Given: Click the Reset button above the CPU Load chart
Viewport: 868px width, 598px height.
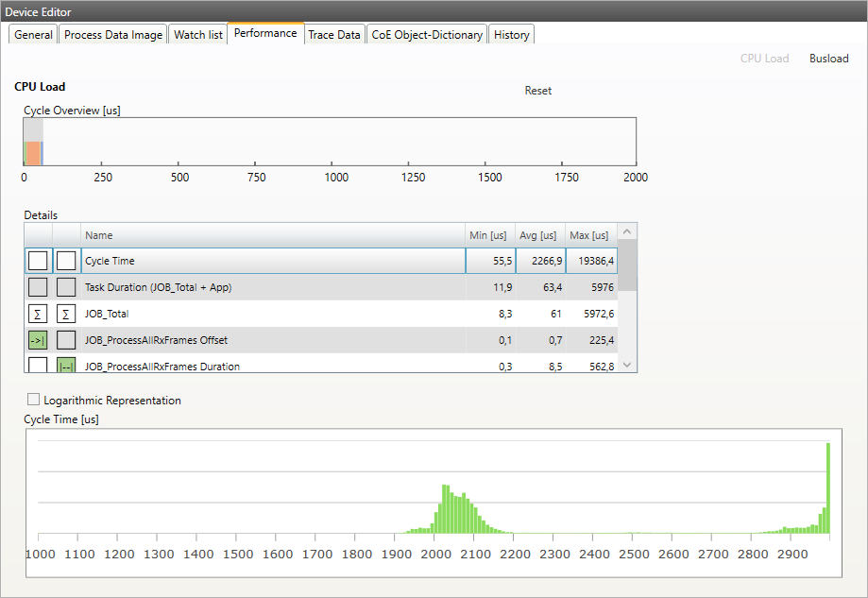Looking at the screenshot, I should click(x=537, y=90).
